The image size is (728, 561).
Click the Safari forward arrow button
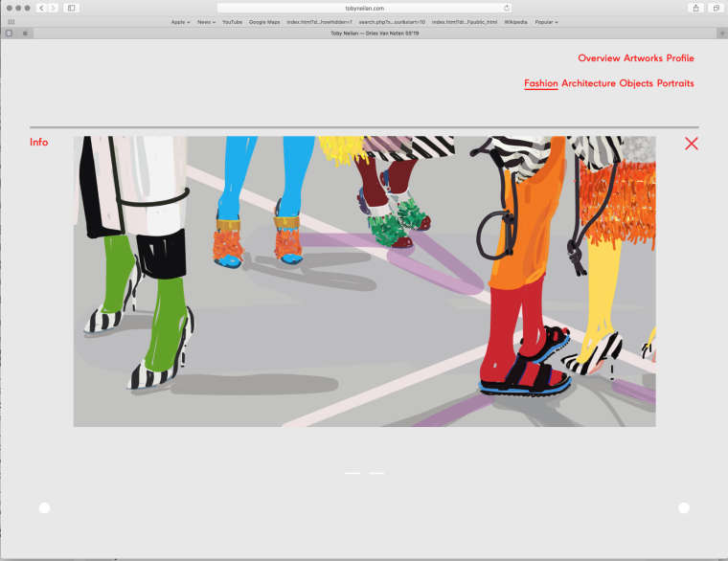coord(53,8)
